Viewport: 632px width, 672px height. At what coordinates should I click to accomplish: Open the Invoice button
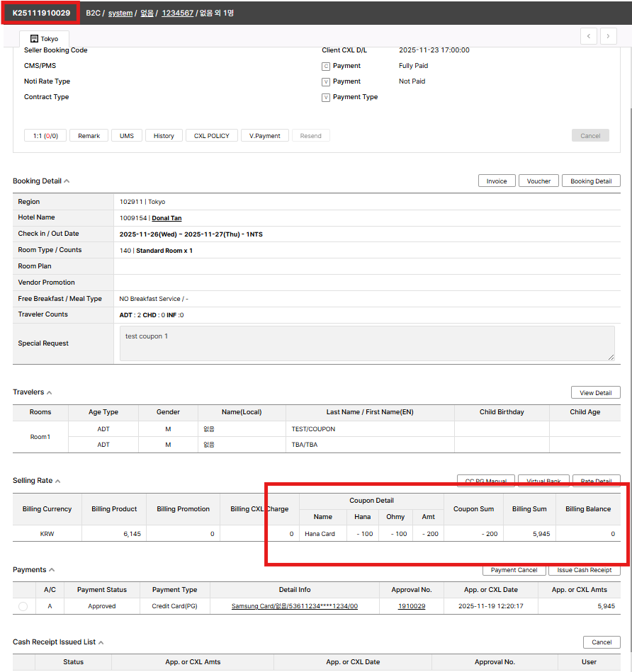coord(497,181)
